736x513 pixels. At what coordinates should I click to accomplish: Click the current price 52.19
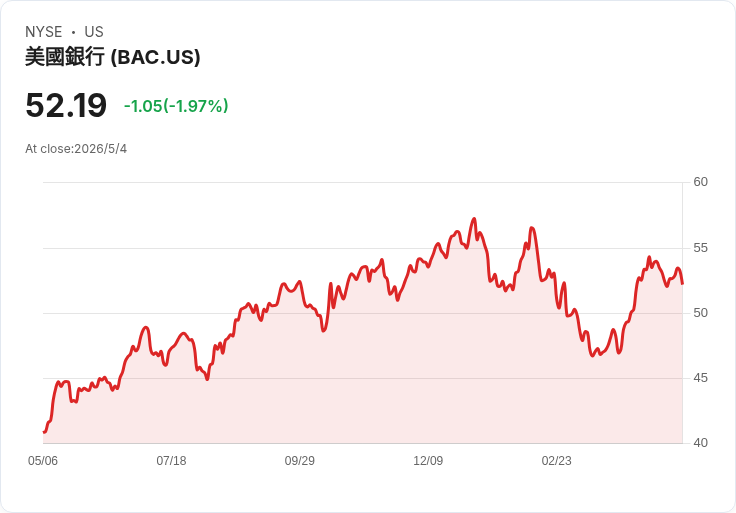(66, 105)
